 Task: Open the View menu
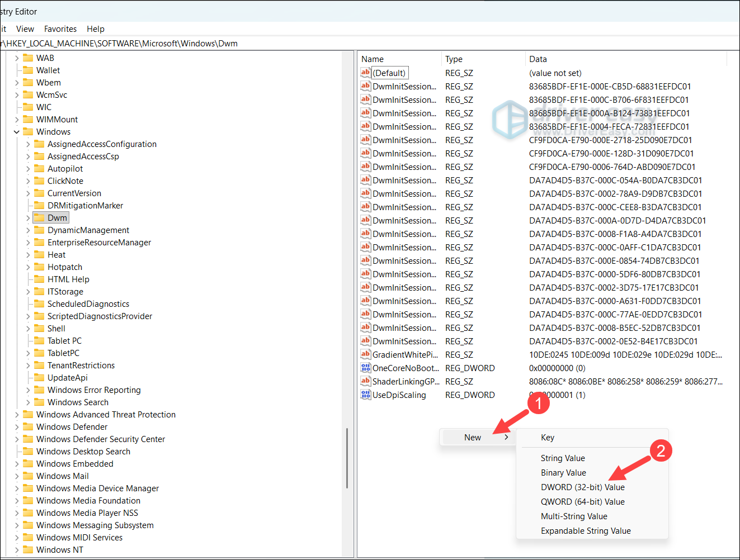[x=25, y=29]
